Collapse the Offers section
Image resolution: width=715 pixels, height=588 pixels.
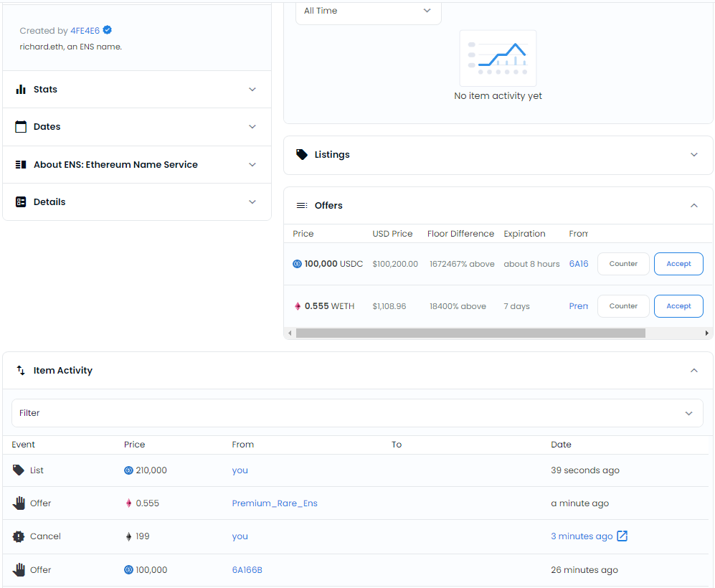click(x=693, y=206)
